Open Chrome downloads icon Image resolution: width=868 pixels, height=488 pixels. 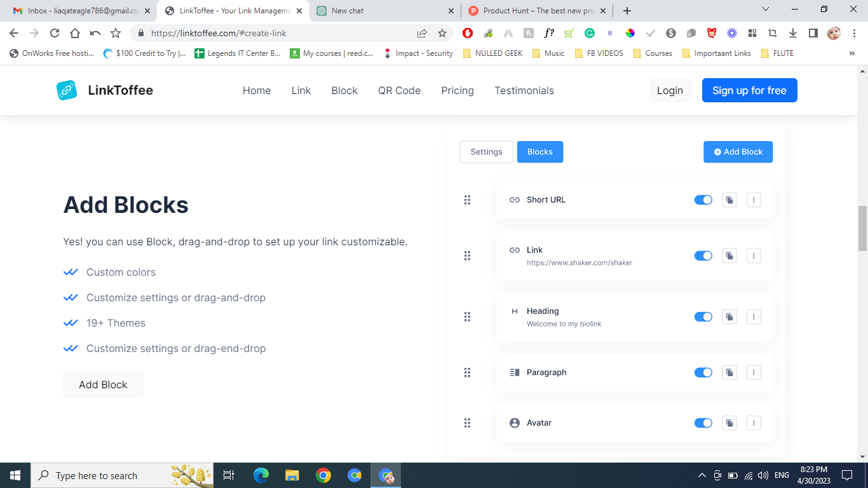point(793,33)
